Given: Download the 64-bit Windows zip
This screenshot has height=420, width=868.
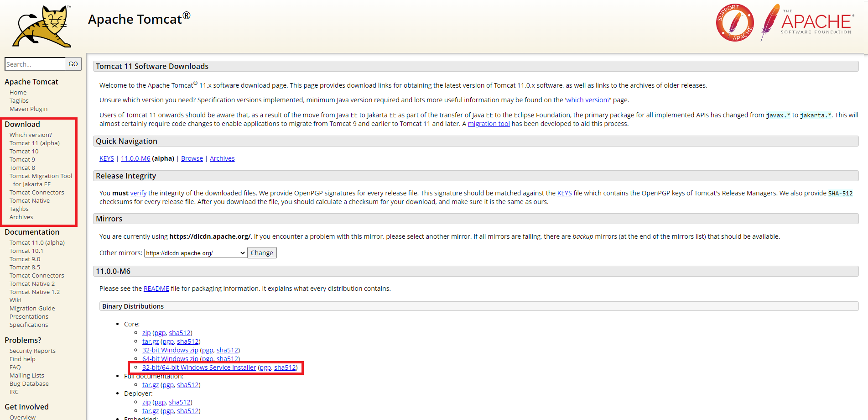Looking at the screenshot, I should click(x=170, y=358).
